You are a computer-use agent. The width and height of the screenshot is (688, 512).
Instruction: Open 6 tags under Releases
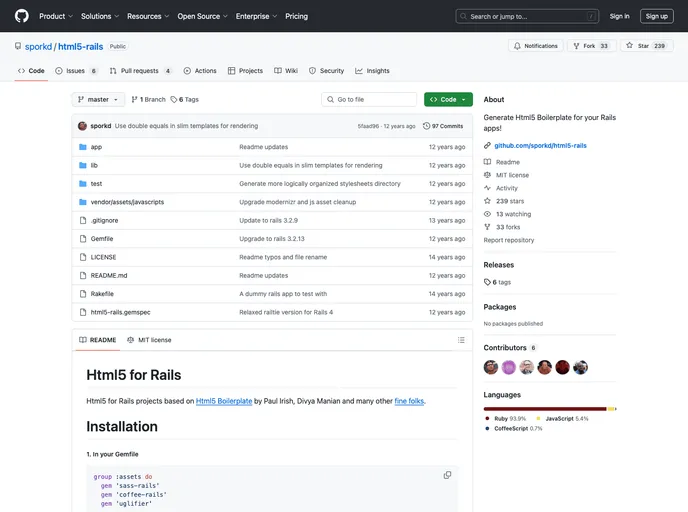coord(498,282)
